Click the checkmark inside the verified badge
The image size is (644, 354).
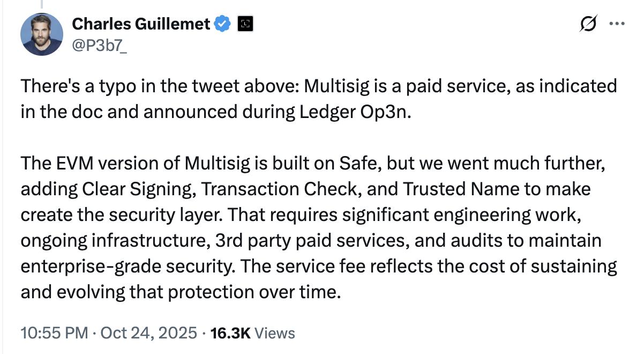(222, 24)
